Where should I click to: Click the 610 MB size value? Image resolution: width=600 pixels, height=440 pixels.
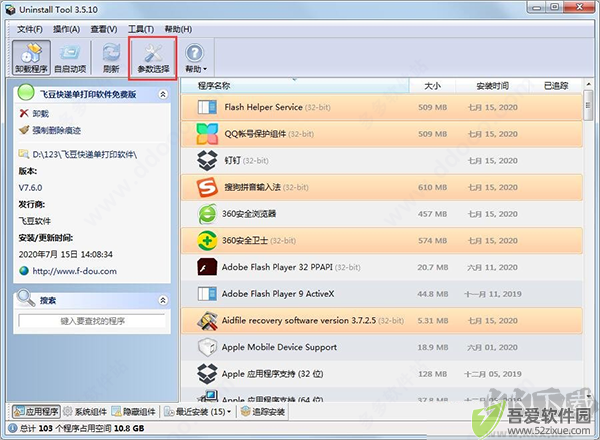point(432,187)
